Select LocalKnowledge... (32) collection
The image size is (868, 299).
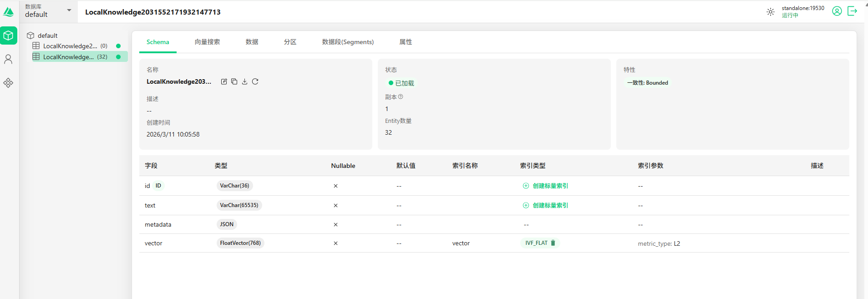coord(80,57)
